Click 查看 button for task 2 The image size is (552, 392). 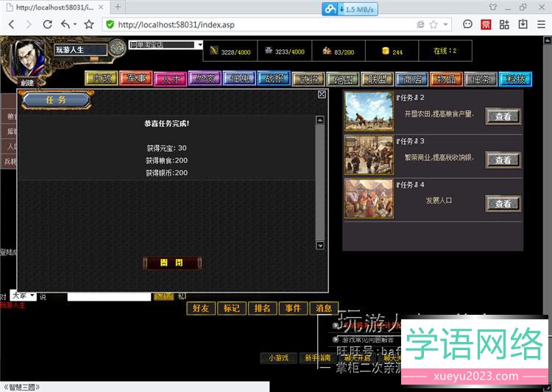(x=503, y=116)
